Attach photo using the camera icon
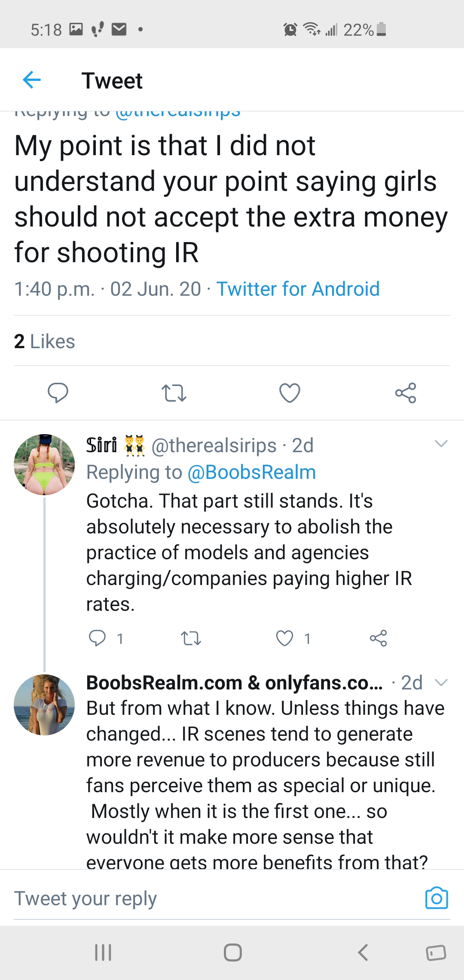Image resolution: width=464 pixels, height=980 pixels. pos(437,898)
